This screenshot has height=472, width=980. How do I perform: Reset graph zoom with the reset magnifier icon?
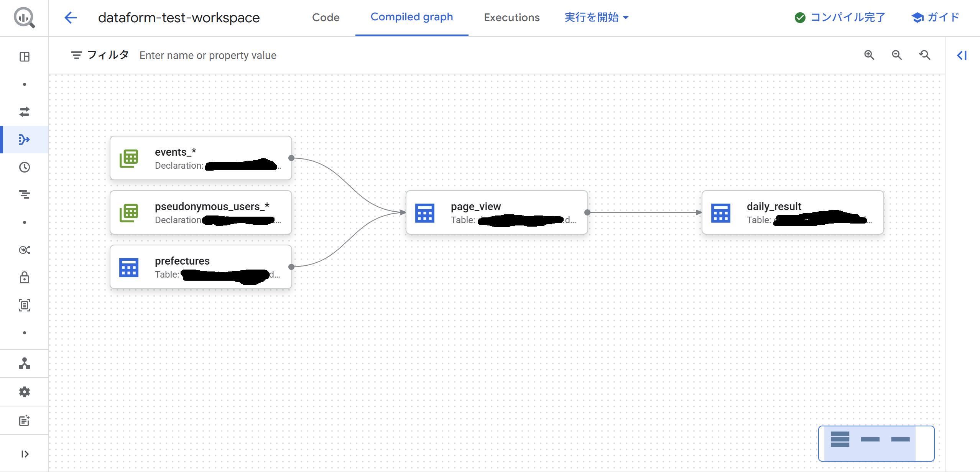pyautogui.click(x=924, y=55)
